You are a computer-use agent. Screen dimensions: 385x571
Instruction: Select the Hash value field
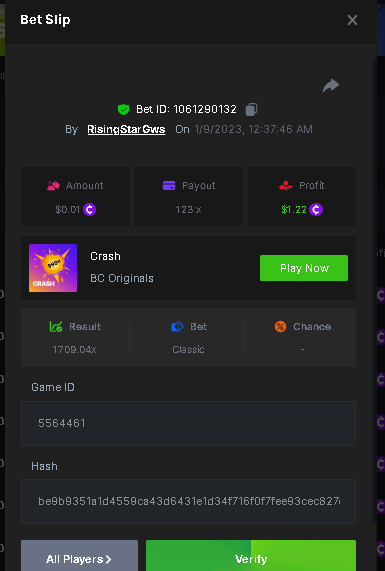188,501
